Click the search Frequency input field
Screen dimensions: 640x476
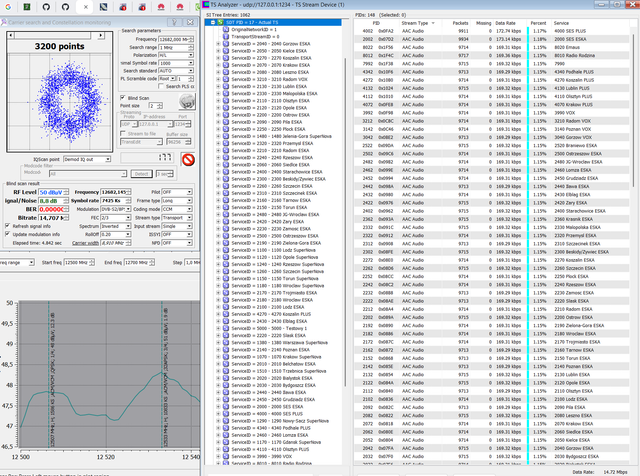tap(173, 39)
